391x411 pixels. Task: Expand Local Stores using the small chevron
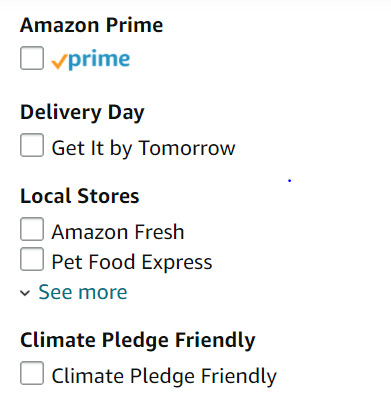pyautogui.click(x=25, y=293)
